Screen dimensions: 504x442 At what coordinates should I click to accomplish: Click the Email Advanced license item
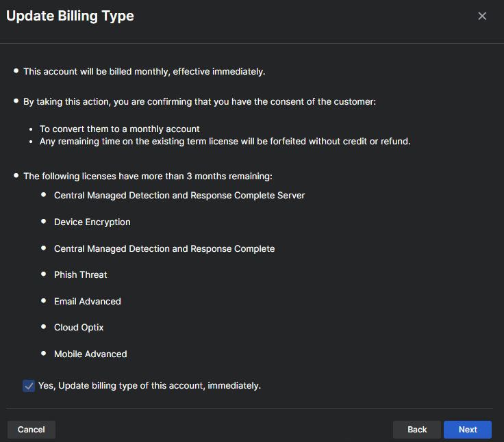[x=88, y=302]
